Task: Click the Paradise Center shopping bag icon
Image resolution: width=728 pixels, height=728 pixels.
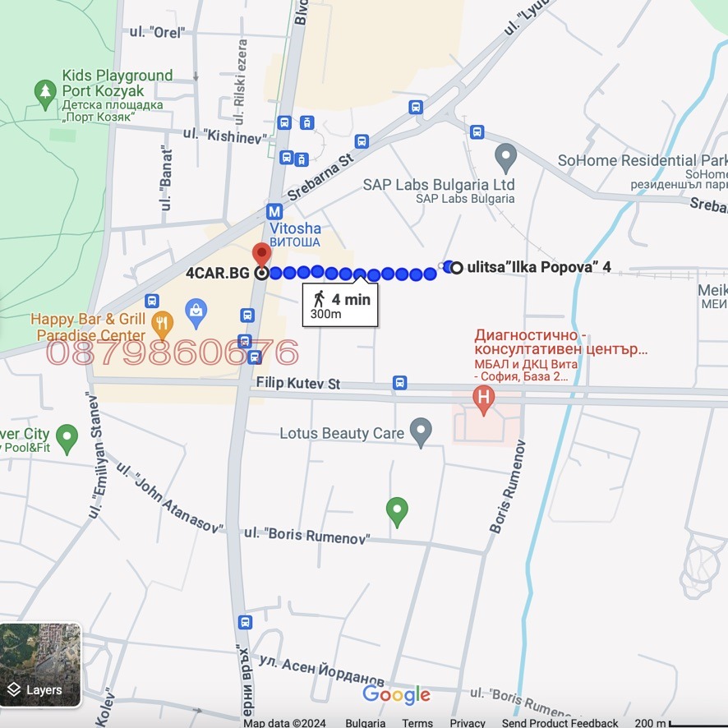Action: point(196,310)
